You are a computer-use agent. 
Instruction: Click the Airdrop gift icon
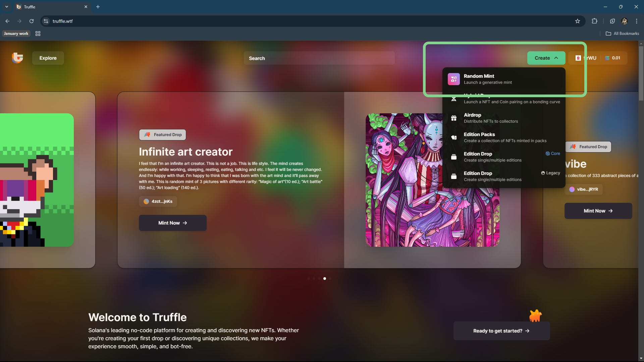(453, 118)
